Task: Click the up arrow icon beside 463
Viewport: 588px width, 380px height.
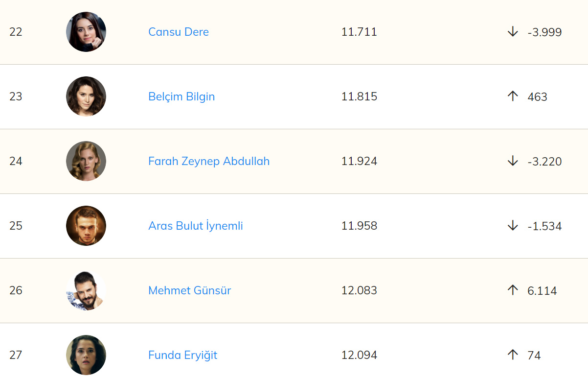Action: point(512,96)
